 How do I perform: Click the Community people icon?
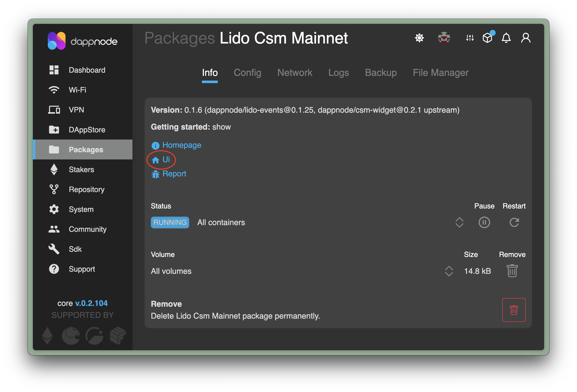coord(54,229)
